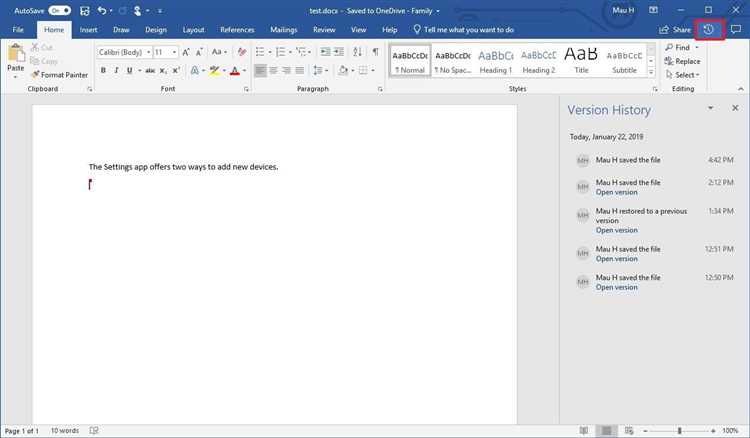Click the Undo arrow icon
This screenshot has height=438, width=750.
tap(101, 11)
